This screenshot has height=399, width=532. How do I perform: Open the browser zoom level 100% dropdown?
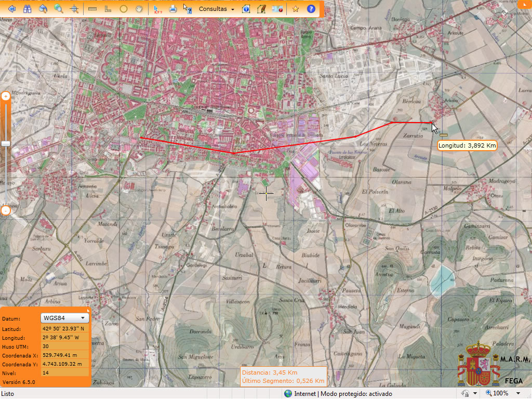518,393
